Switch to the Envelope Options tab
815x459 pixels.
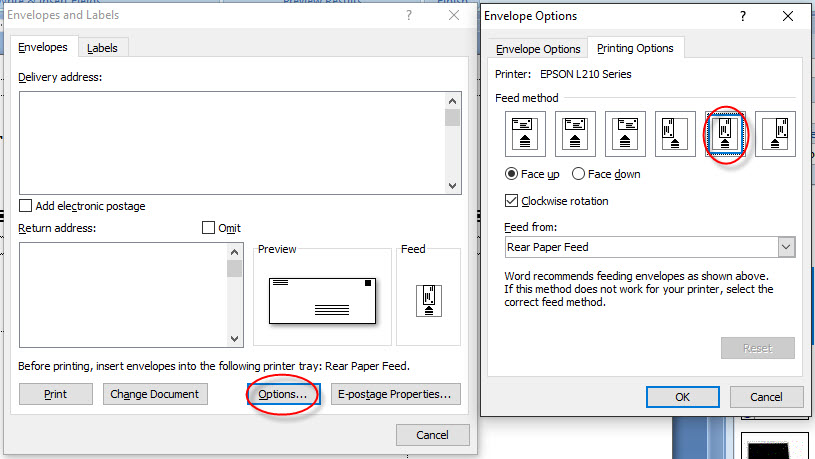[x=538, y=49]
